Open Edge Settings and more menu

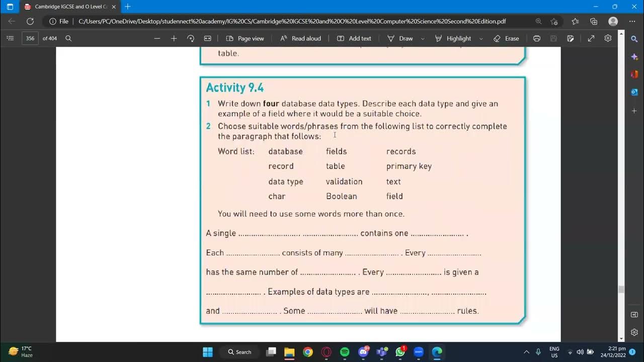(x=632, y=21)
